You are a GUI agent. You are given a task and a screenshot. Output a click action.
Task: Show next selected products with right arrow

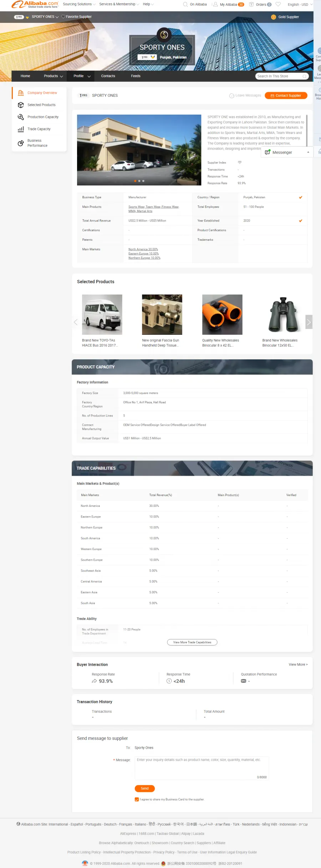(309, 322)
